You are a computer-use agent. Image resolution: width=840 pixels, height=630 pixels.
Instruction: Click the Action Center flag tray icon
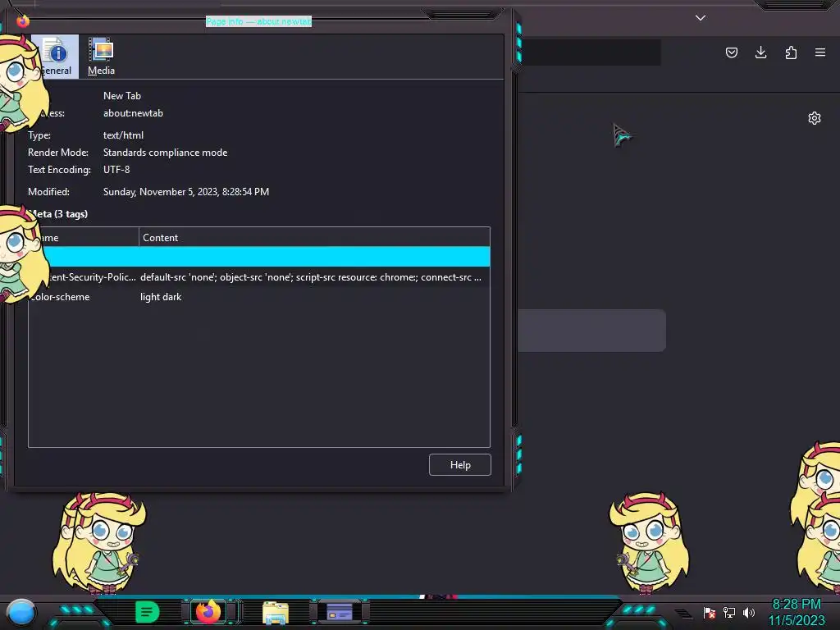[x=710, y=612]
